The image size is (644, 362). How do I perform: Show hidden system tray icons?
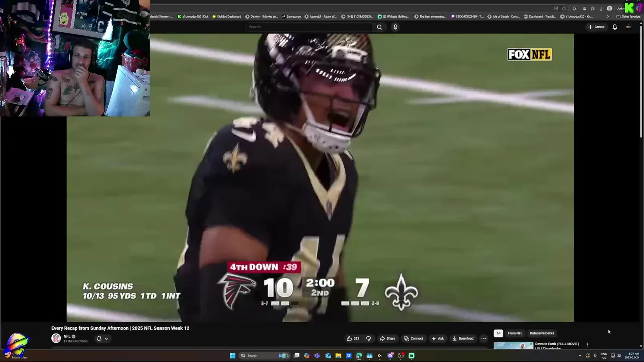pyautogui.click(x=580, y=356)
